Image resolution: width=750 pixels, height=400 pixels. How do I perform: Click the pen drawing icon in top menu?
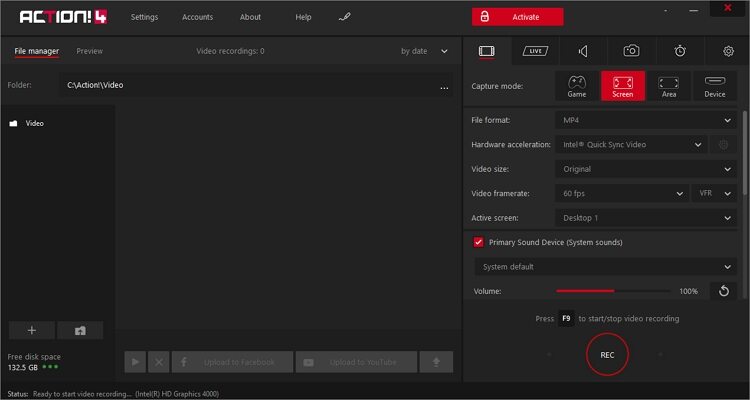(x=344, y=17)
